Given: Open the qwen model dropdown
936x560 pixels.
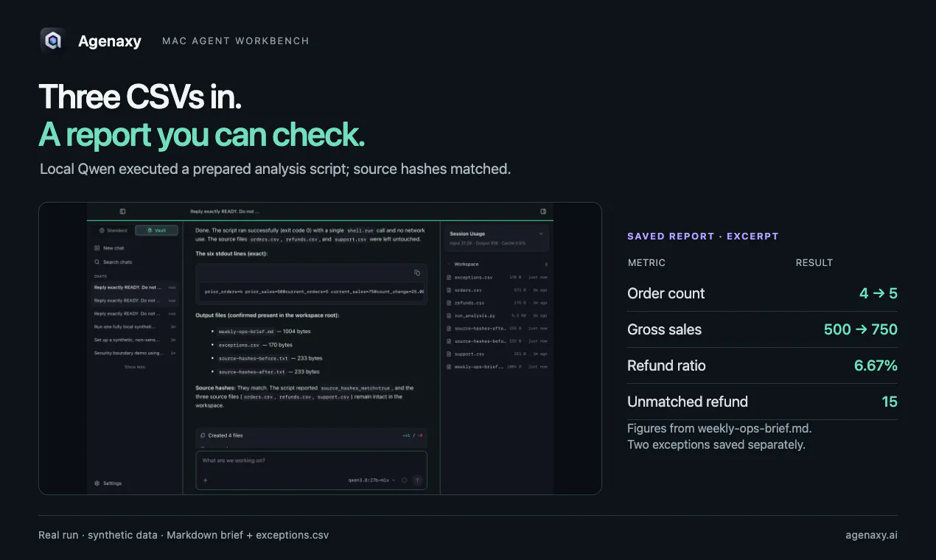Looking at the screenshot, I should click(x=371, y=480).
